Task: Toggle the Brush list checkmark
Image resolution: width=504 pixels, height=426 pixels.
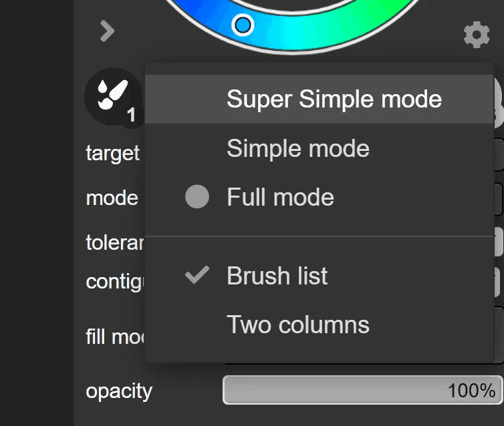Action: (277, 276)
